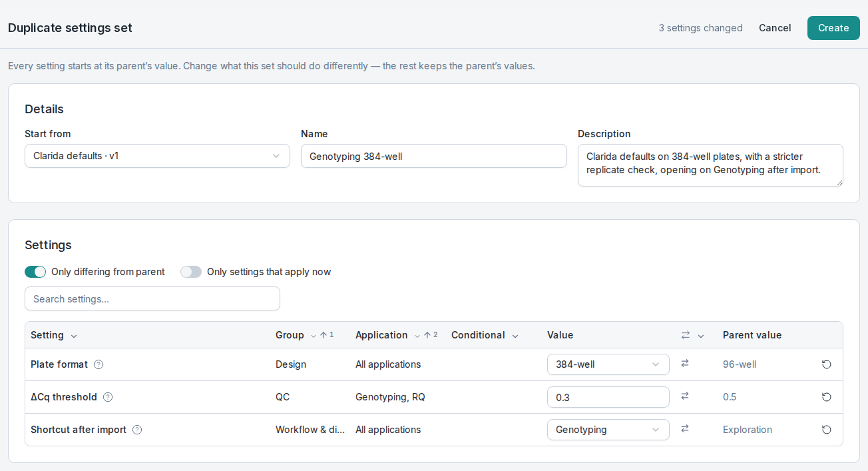Viewport: 868px width, 471px height.
Task: Click the Parent value column header
Action: click(752, 335)
